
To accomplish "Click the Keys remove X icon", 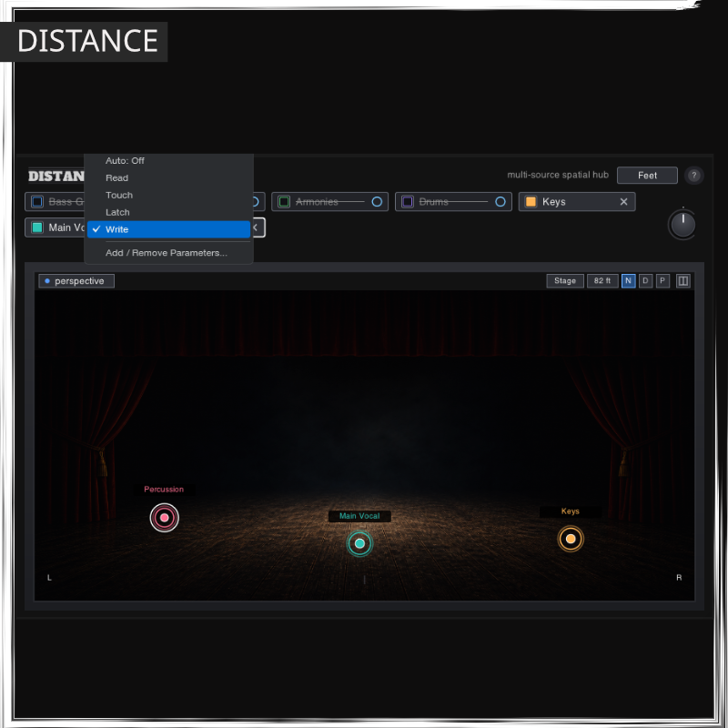I will (x=623, y=201).
